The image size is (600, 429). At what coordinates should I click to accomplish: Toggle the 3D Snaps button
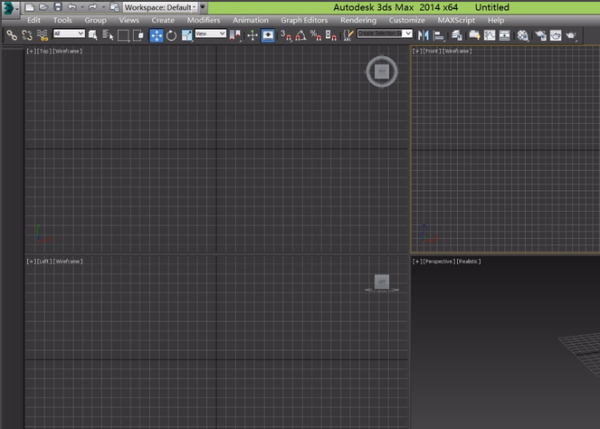pos(286,36)
